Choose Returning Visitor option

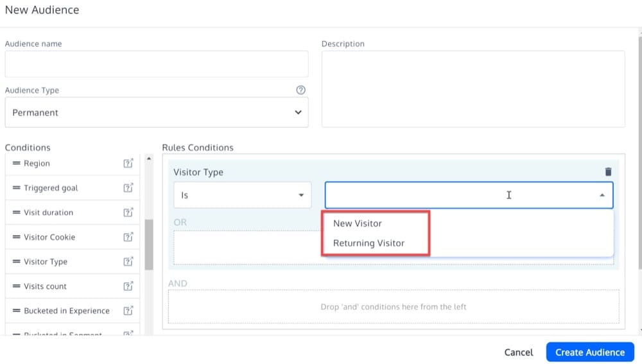[x=369, y=243]
